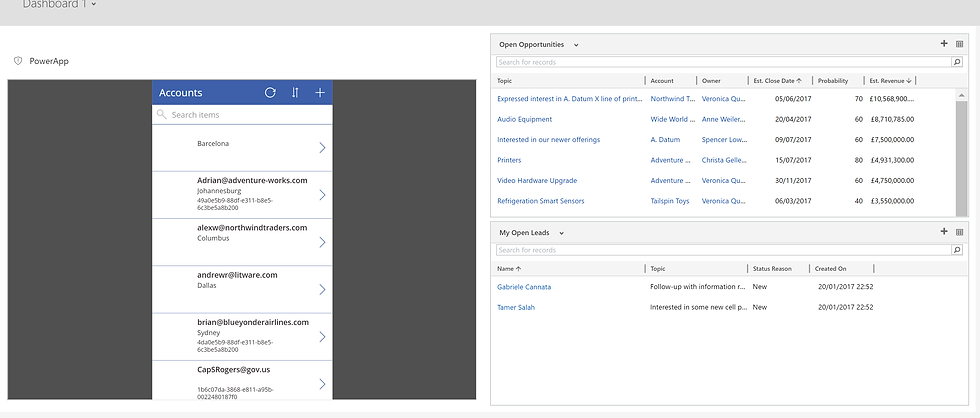This screenshot has height=418, width=980.
Task: Click search magnifier in My Open Leads
Action: coord(957,250)
